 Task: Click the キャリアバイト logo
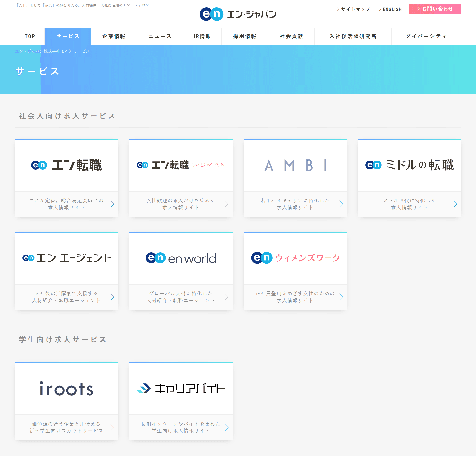click(x=181, y=389)
